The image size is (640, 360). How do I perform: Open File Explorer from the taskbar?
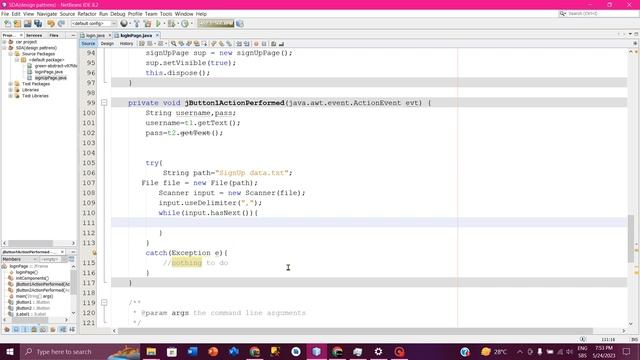[151, 351]
